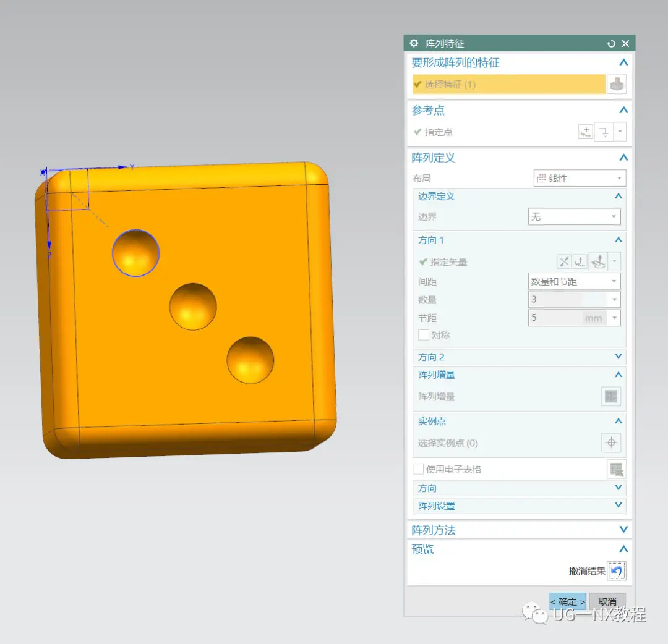Click the 指定矢量 label in 方向 1
The height and width of the screenshot is (644, 668).
448,262
